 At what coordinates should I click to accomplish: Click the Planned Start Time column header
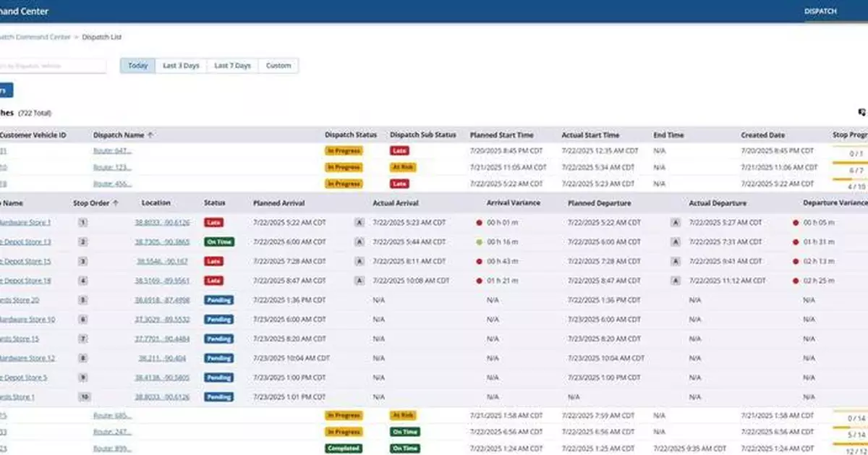click(501, 135)
